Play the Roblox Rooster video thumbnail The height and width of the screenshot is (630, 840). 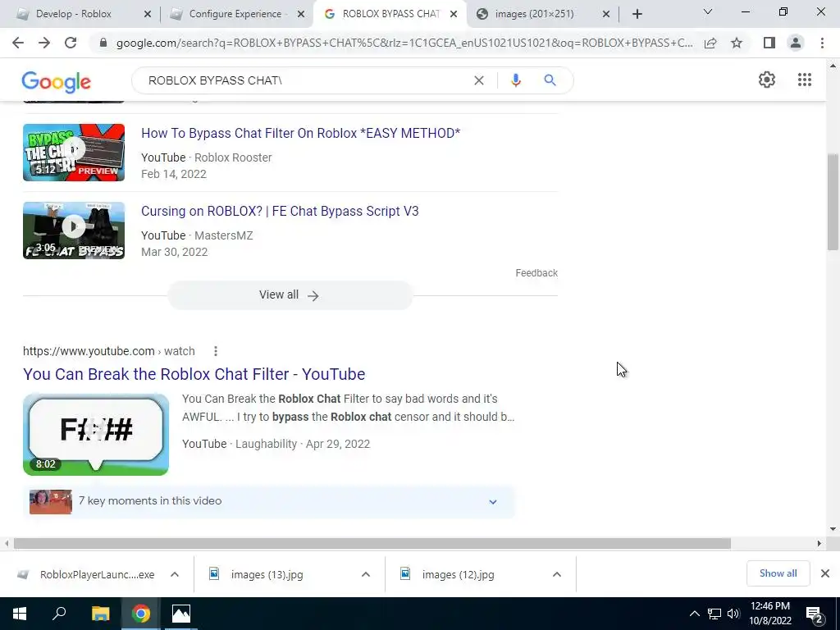(x=74, y=152)
